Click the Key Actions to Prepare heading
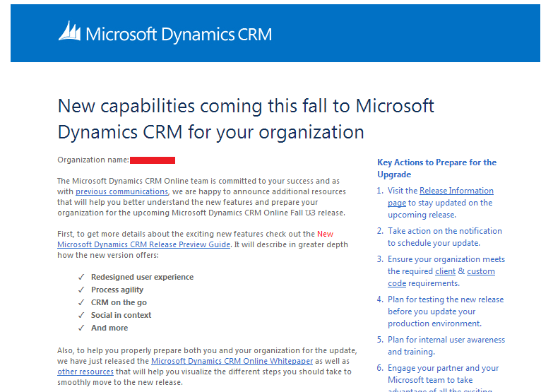Viewport: 553px width, 392px height. (436, 168)
